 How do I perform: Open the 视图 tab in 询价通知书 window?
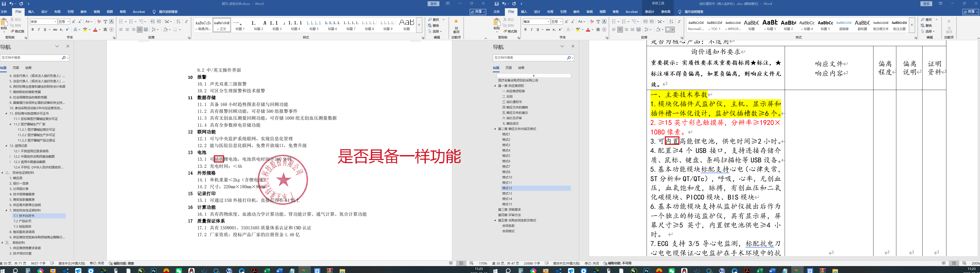pos(603,12)
